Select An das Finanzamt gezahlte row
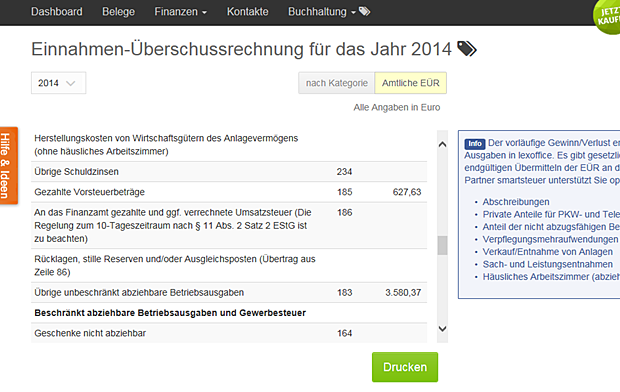Image resolution: width=620 pixels, height=392 pixels. tap(229, 225)
